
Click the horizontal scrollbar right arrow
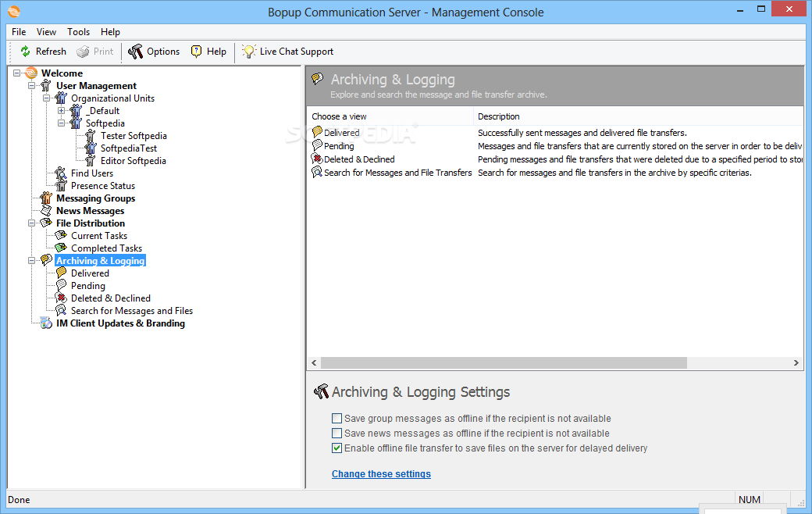[x=796, y=363]
